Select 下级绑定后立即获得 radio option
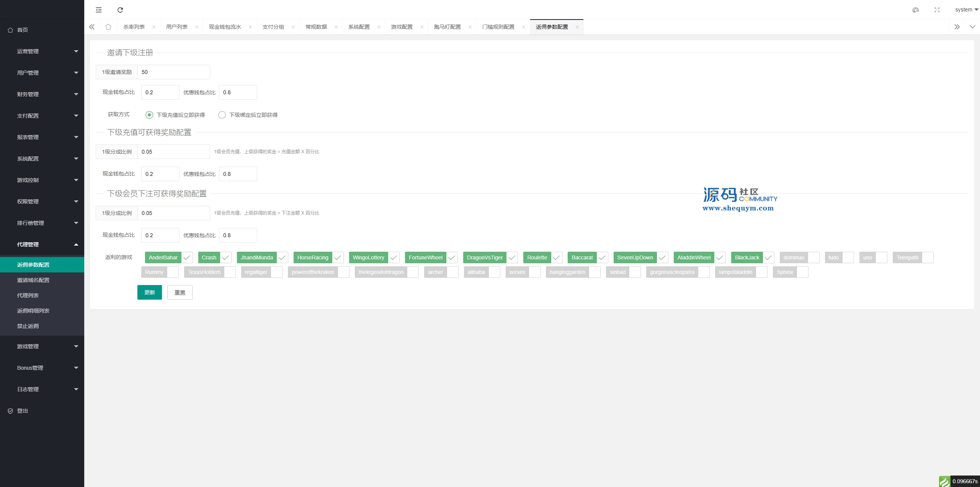 click(x=222, y=115)
